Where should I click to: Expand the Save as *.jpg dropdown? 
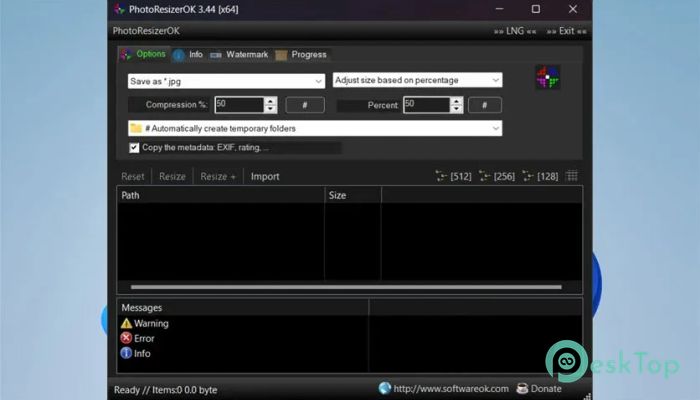pyautogui.click(x=226, y=81)
